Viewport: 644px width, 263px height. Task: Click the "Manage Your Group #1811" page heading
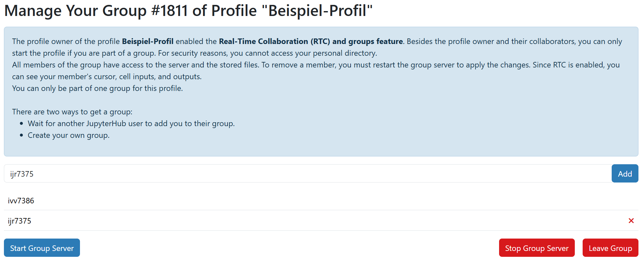(188, 10)
